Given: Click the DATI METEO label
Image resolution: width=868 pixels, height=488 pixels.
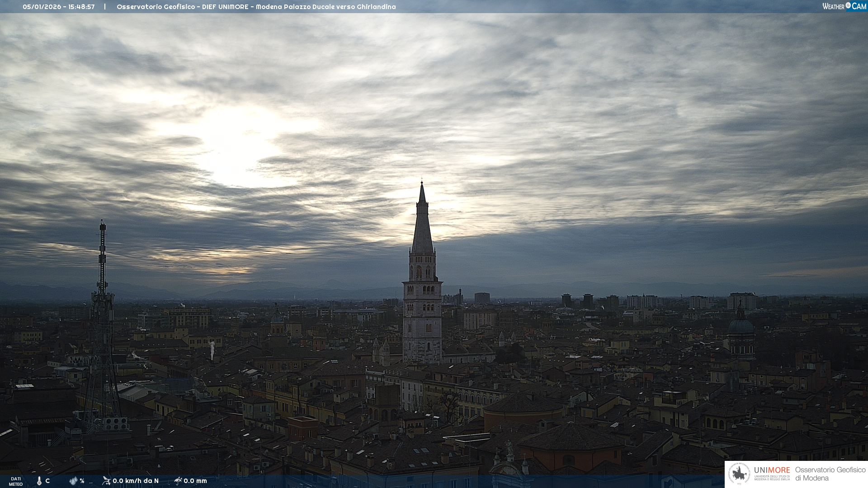Looking at the screenshot, I should tap(16, 481).
